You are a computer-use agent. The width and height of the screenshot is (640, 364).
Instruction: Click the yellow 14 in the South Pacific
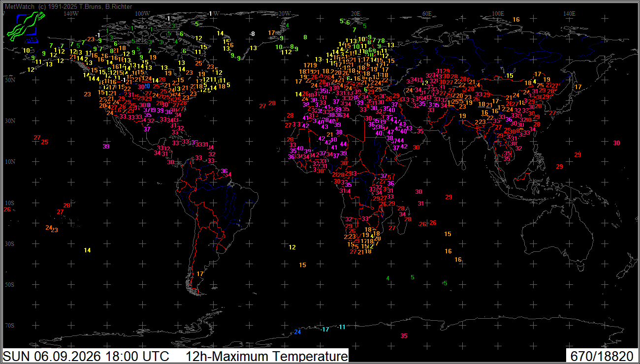coord(87,250)
